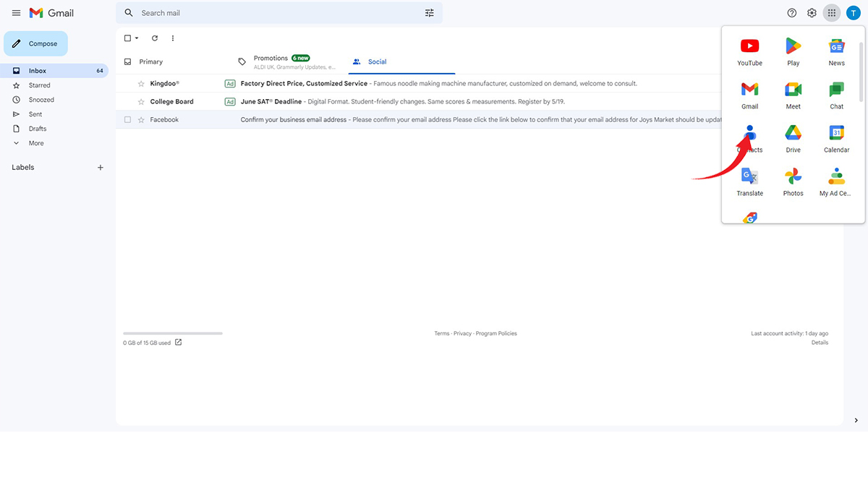
Task: Star the Facebook email
Action: pos(141,120)
